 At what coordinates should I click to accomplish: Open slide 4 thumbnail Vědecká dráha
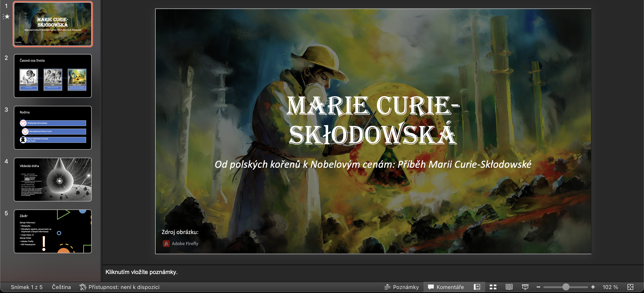coord(53,180)
